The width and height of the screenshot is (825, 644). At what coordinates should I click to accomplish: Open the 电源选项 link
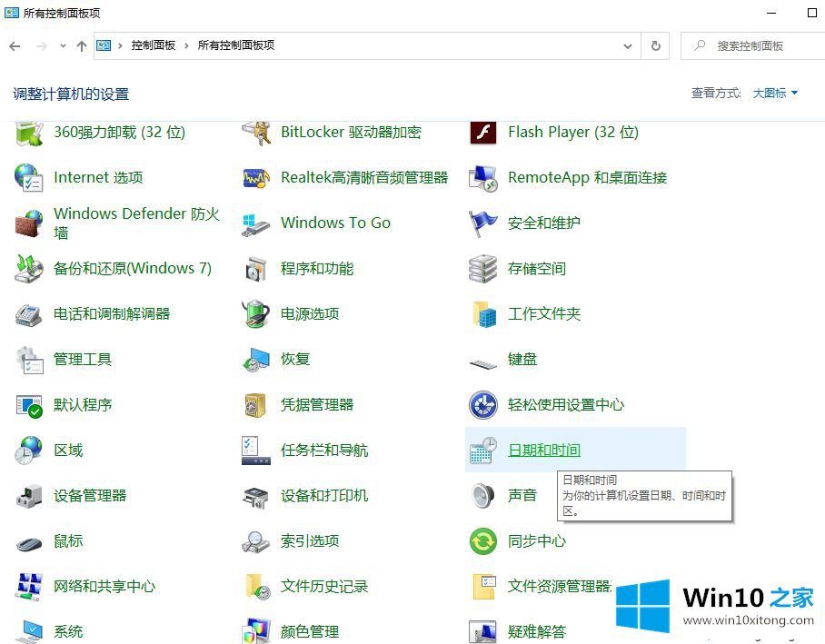coord(309,314)
